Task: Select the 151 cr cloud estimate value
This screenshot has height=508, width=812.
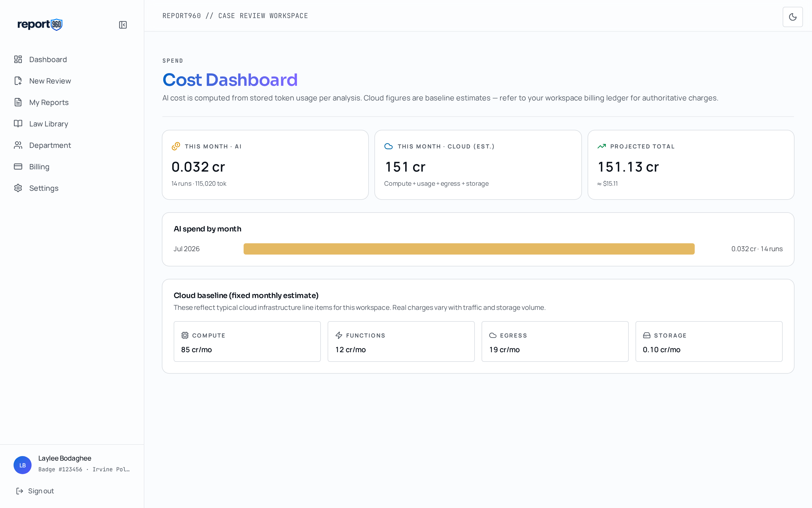Action: pyautogui.click(x=405, y=167)
